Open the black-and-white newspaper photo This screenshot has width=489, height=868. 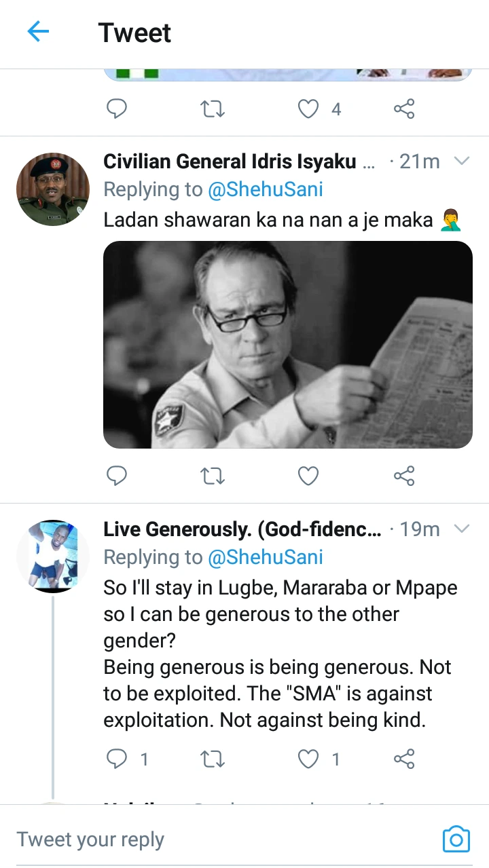tap(287, 344)
